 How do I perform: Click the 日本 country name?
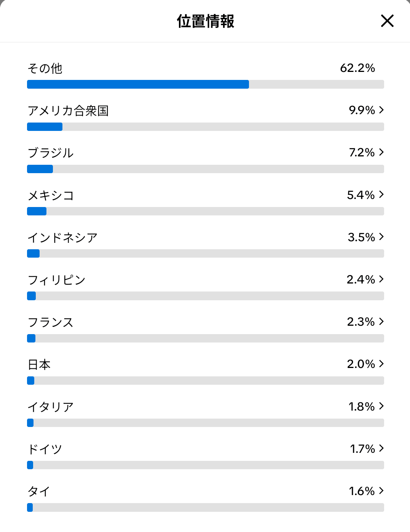point(39,364)
